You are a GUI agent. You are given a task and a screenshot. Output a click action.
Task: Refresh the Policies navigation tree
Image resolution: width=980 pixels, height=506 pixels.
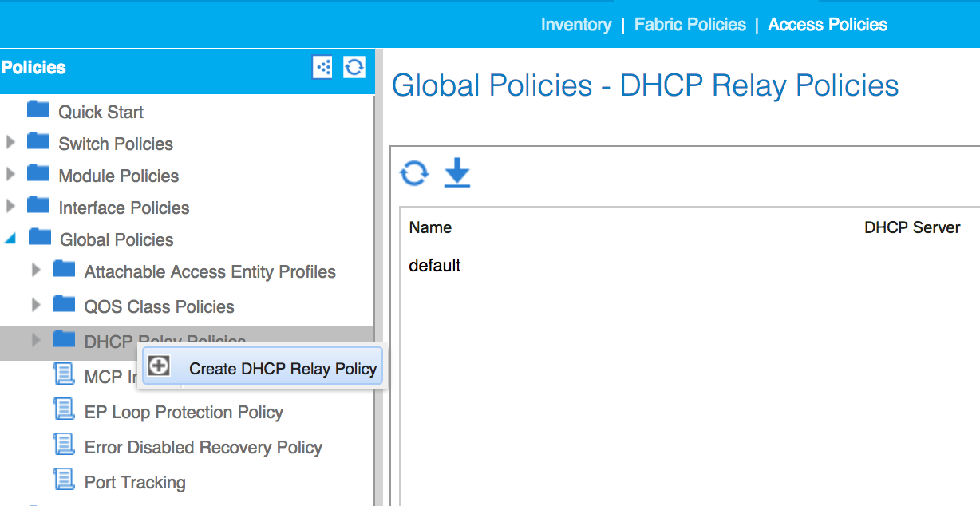point(354,67)
